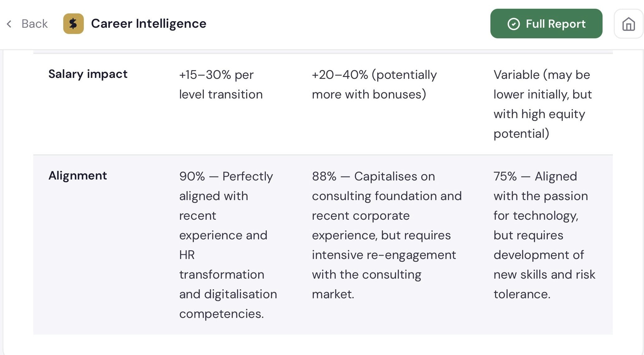Select the 90% Perfectly aligned cell
This screenshot has height=355, width=644.
[228, 245]
